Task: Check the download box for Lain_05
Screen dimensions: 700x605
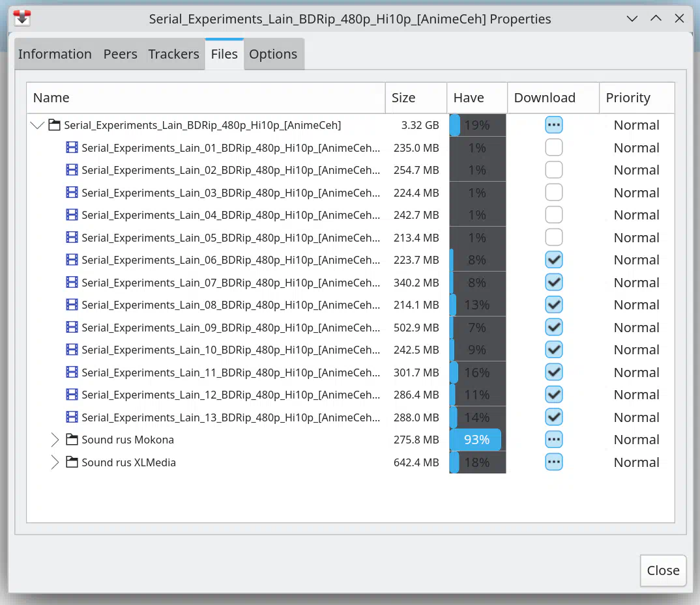Action: pyautogui.click(x=553, y=237)
